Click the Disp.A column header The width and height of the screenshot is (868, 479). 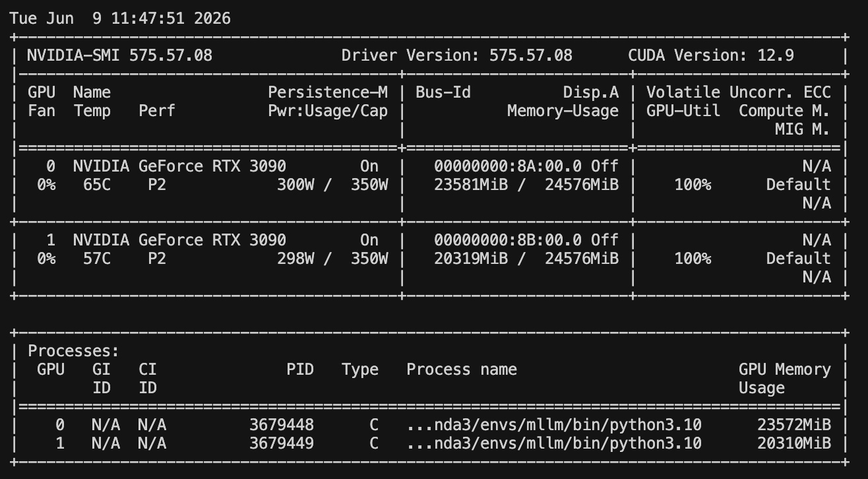(591, 92)
